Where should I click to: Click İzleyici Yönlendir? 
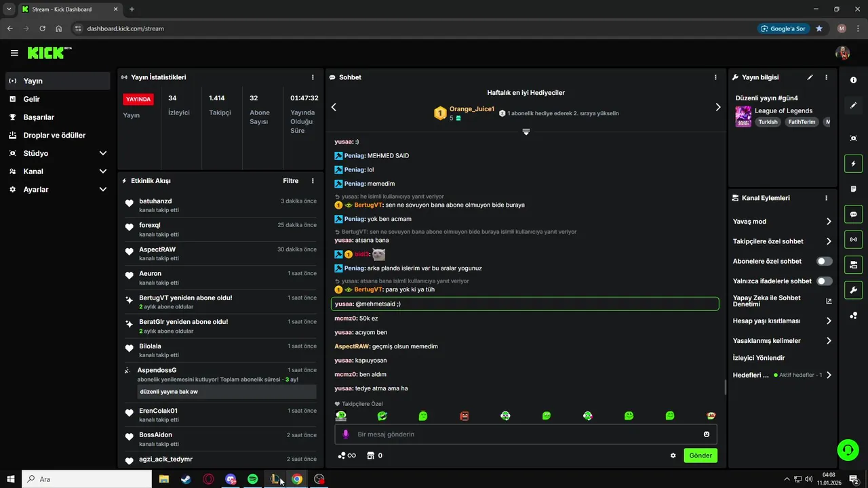759,358
